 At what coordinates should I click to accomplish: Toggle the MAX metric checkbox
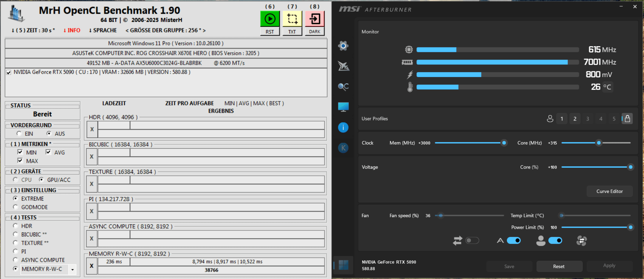click(x=20, y=161)
